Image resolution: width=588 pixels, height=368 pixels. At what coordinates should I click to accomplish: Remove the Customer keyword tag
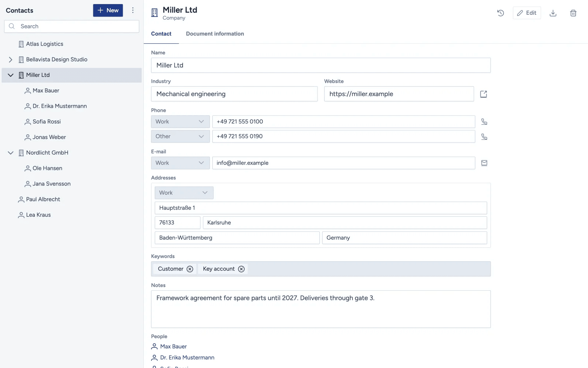tap(190, 269)
